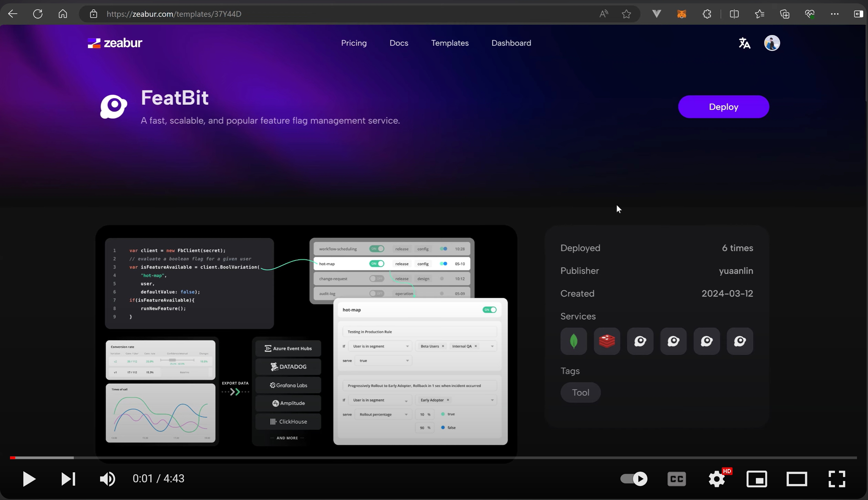Open the Extensions puzzle icon
Viewport: 868px width, 500px height.
[707, 14]
